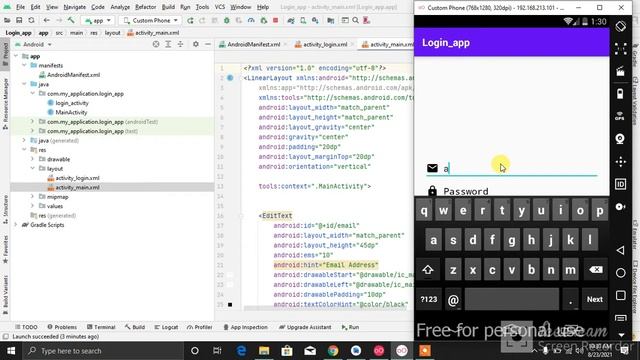
Task: Click the Search Everywhere magnifier icon
Action: (356, 20)
